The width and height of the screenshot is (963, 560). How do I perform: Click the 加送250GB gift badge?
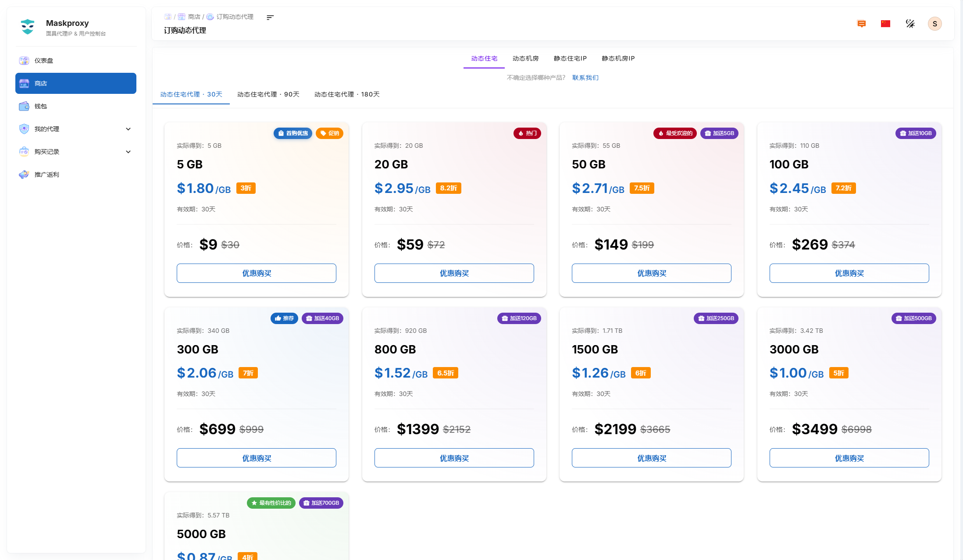(716, 318)
